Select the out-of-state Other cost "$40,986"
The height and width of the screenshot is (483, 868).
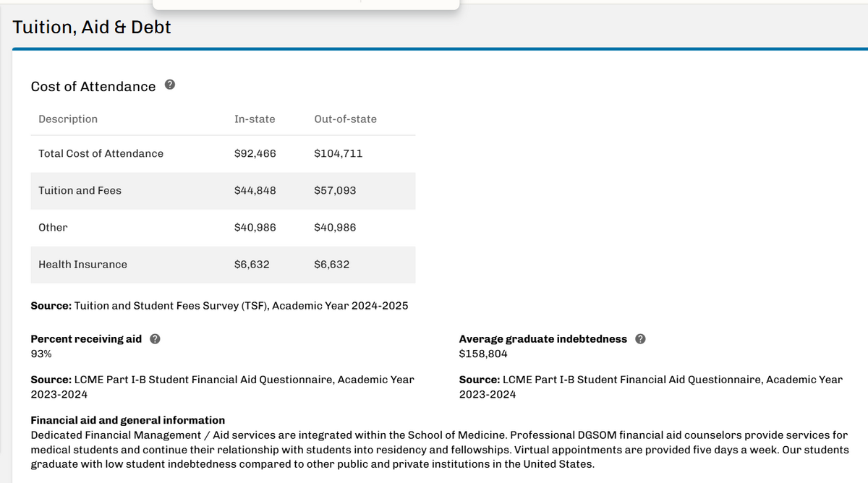click(335, 227)
